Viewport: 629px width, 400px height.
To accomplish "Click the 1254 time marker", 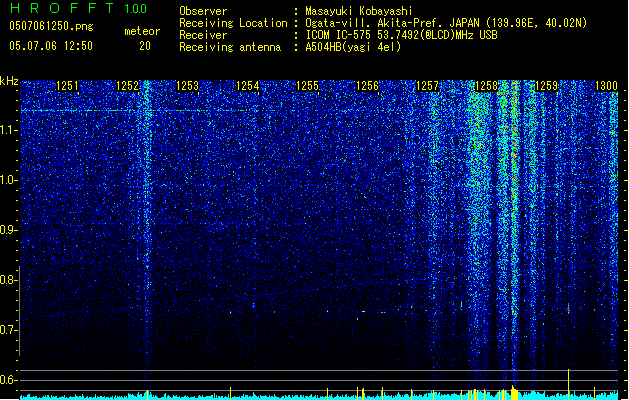I will pyautogui.click(x=248, y=86).
